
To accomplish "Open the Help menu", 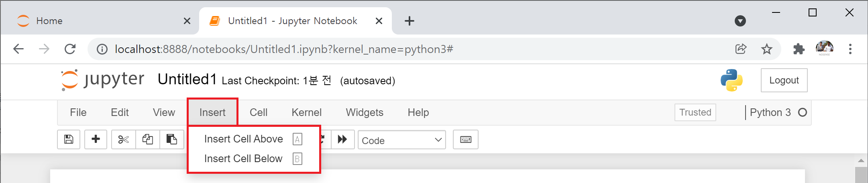I will [418, 112].
